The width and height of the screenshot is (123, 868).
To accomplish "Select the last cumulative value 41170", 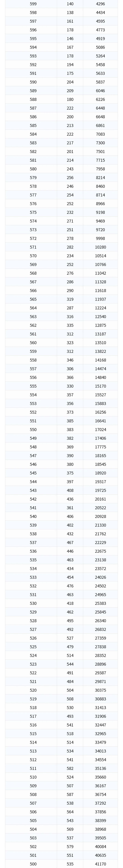I will click(100, 864).
